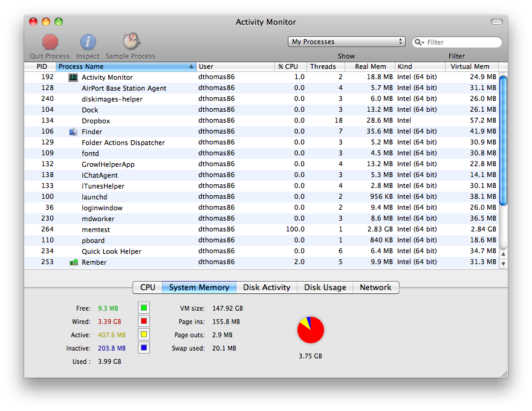Sort by the Virtual Mem column header
The height and width of the screenshot is (411, 532).
click(472, 66)
